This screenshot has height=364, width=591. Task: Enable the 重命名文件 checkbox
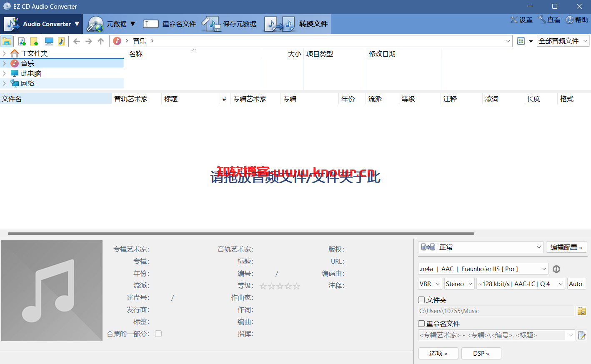(421, 324)
